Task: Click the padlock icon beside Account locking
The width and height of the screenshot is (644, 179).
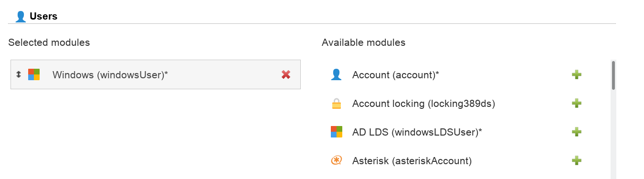Action: (337, 103)
